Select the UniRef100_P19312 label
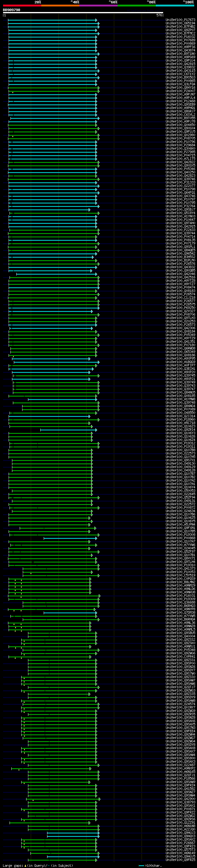 pyautogui.click(x=180, y=443)
